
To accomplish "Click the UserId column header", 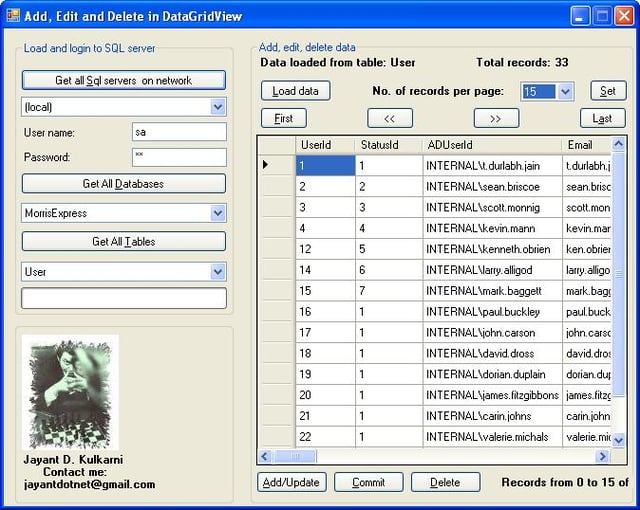I will click(325, 145).
